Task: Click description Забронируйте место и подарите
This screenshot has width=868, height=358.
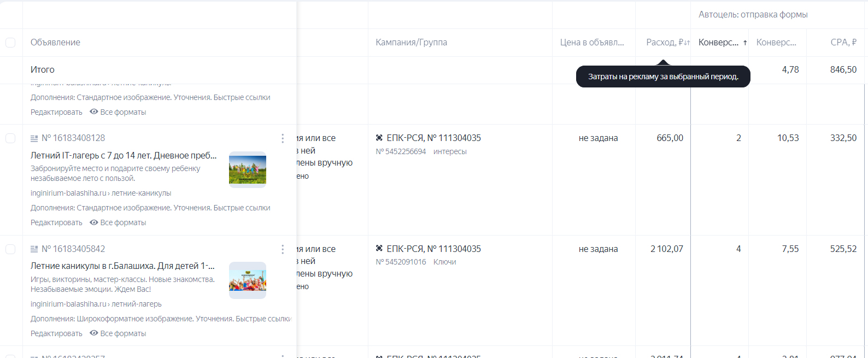Action: point(115,173)
